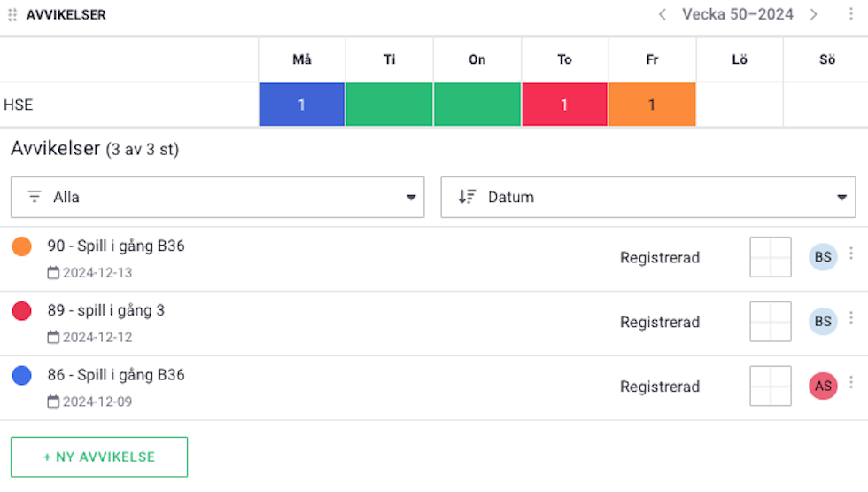Select the blue Monday HSE cell
868x492 pixels.
click(302, 105)
